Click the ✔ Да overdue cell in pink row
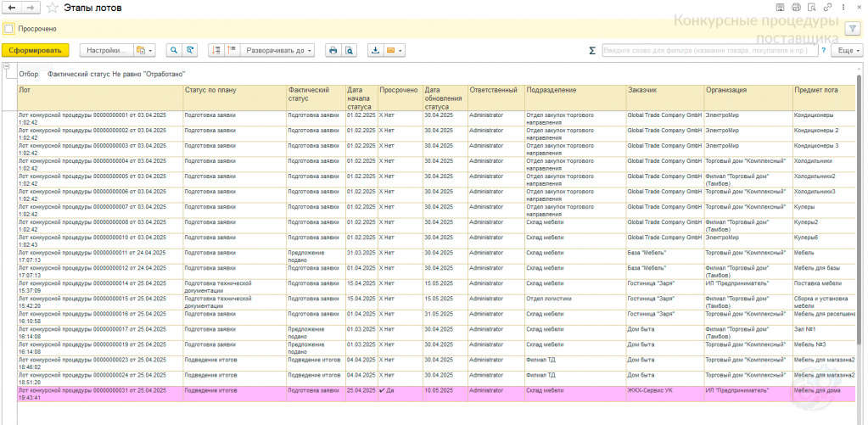Screen dimensions: 868x425 point(400,394)
